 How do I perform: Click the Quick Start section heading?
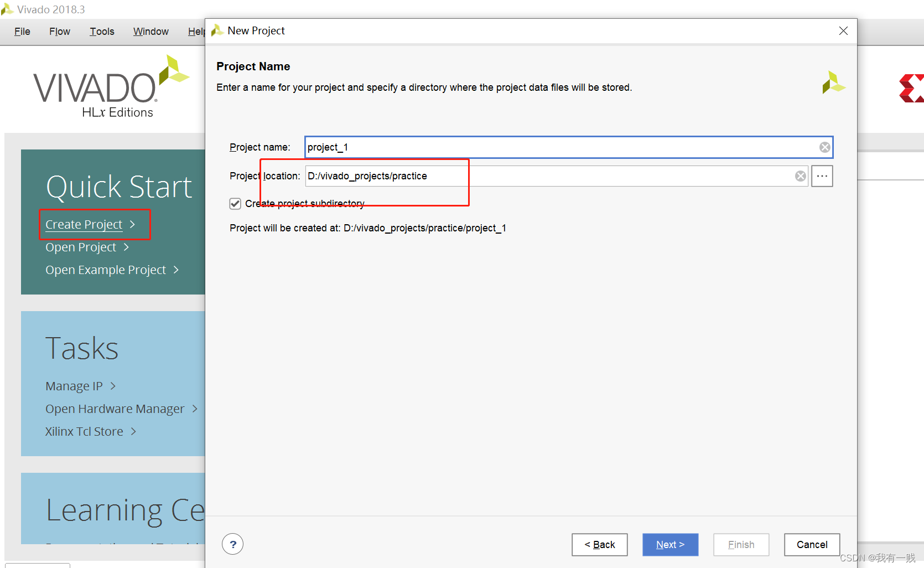coord(119,187)
